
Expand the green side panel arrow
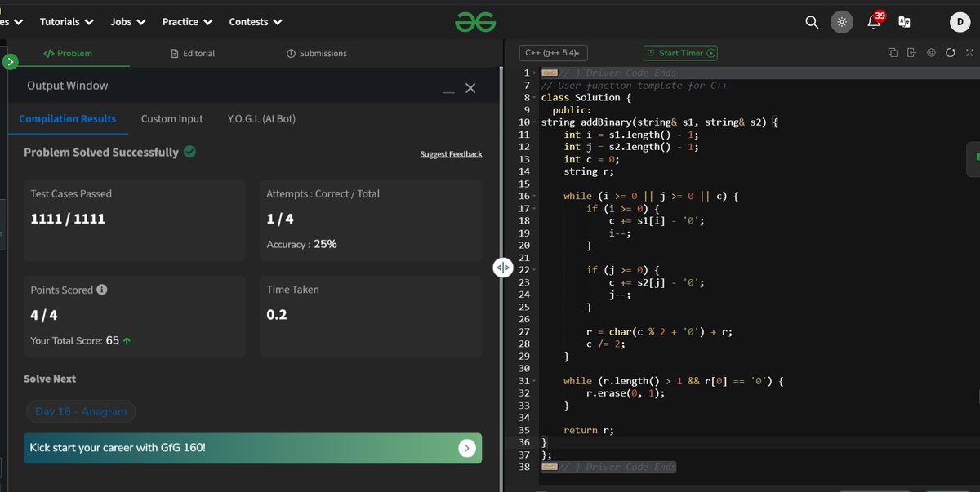pos(10,61)
